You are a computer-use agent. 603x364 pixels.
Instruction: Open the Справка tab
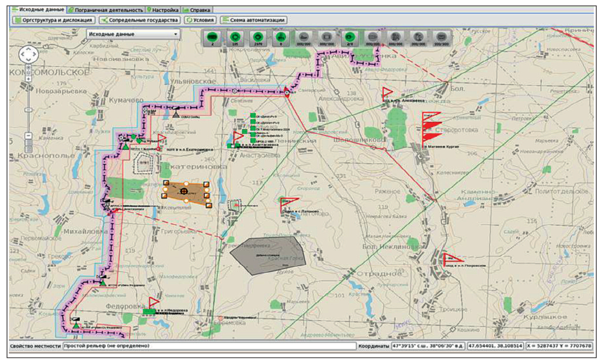197,10
